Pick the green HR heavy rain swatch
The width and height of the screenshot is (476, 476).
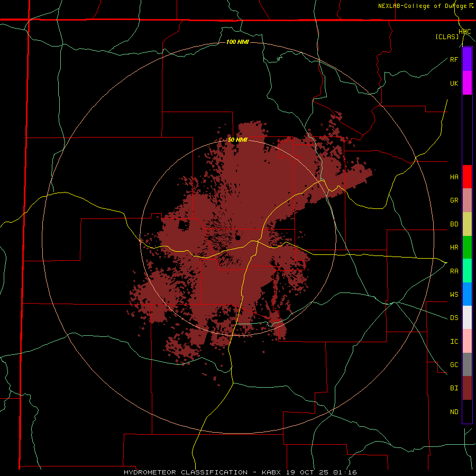coord(467,248)
